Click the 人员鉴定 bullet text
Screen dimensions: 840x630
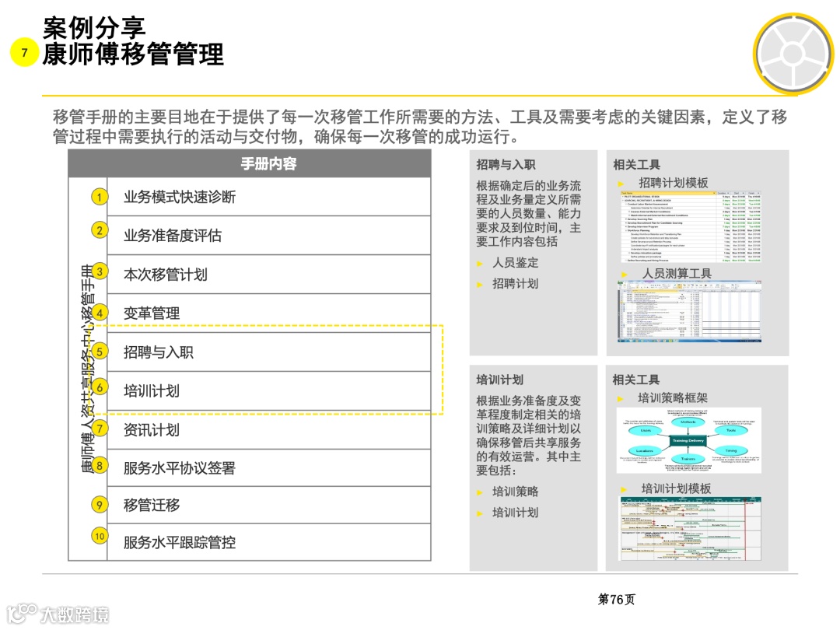(x=516, y=263)
